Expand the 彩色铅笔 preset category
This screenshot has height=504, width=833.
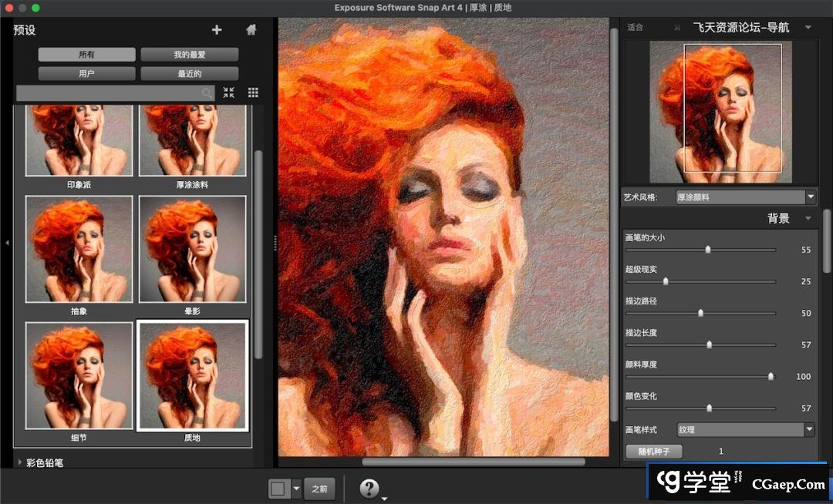coord(20,462)
